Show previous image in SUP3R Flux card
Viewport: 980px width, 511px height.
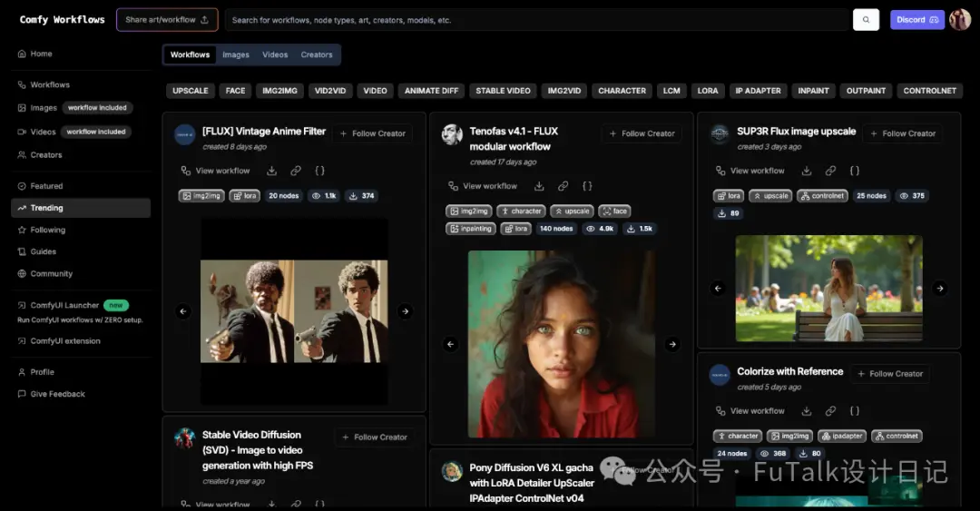[718, 289]
